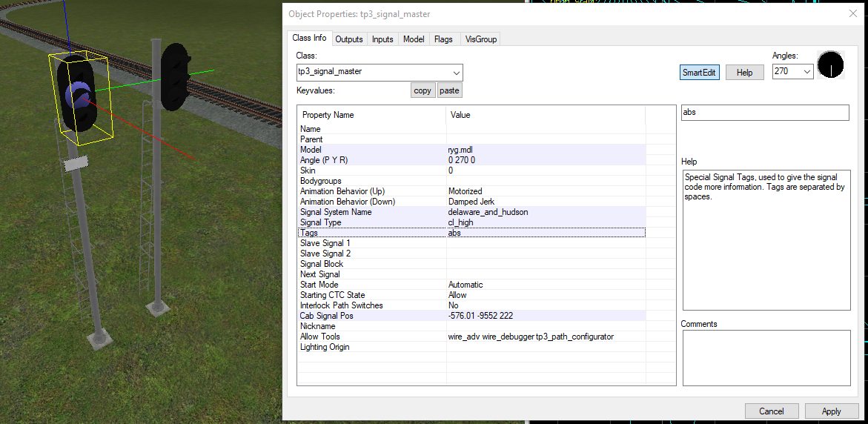Click inside the Comments text box
Viewport: 868px width, 424px height.
(766, 357)
